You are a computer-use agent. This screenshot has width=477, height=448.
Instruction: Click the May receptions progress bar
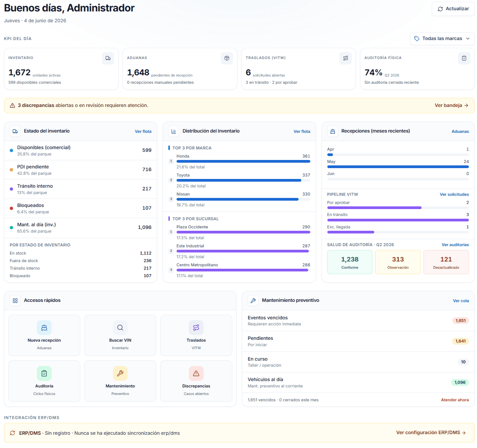(x=398, y=167)
